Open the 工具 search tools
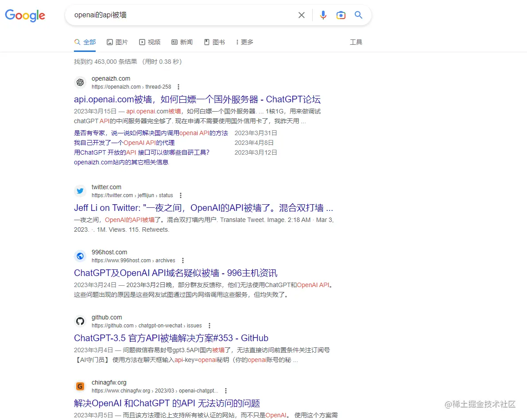This screenshot has height=420, width=527. click(356, 42)
